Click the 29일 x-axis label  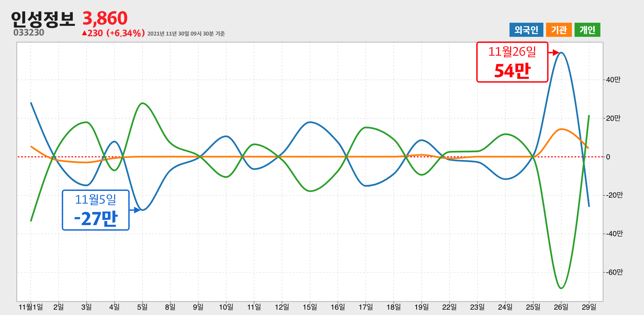click(x=589, y=307)
